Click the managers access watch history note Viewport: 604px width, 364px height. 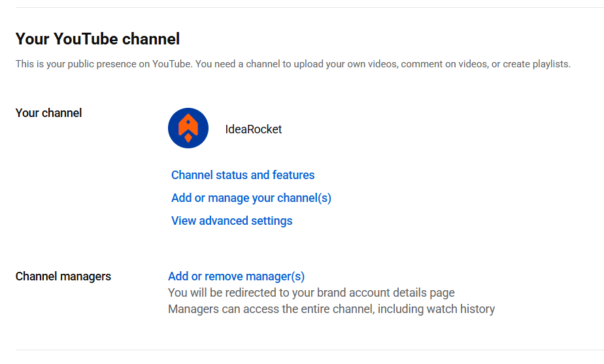coord(331,309)
